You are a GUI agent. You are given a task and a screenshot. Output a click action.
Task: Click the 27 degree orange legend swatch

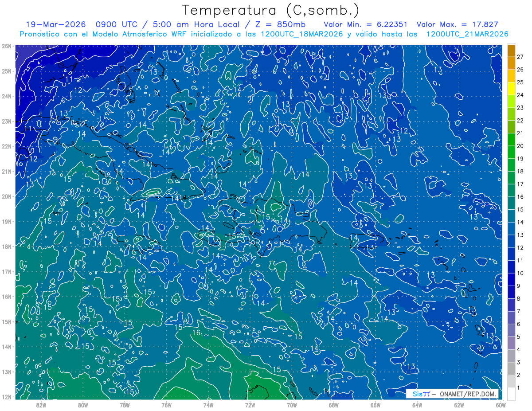coord(511,51)
